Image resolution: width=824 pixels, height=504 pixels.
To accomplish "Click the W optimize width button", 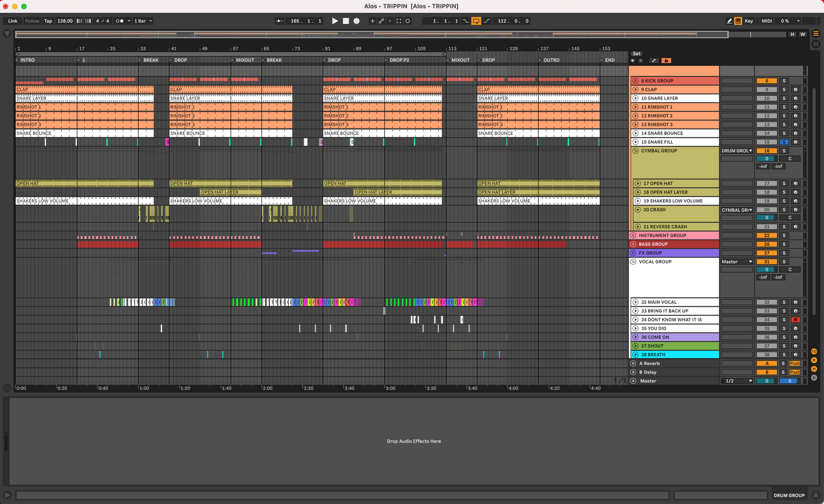I will 802,34.
